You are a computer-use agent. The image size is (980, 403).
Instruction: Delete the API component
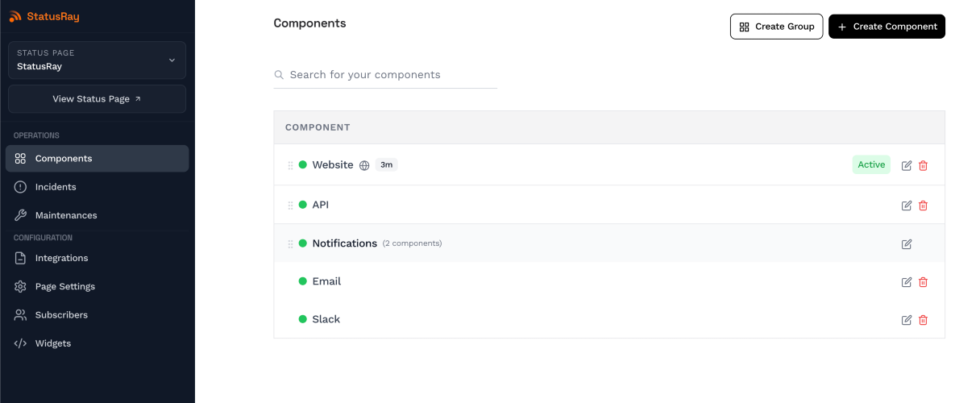click(x=924, y=206)
